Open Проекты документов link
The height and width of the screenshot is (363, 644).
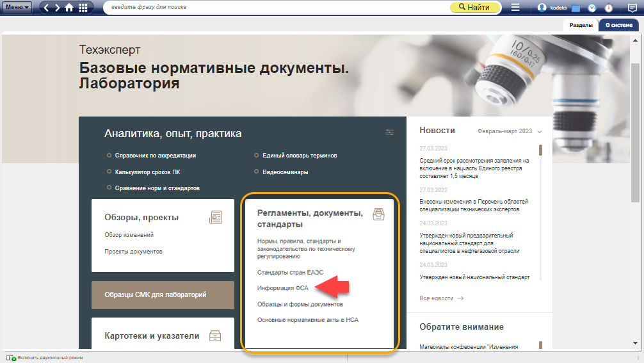pos(133,252)
